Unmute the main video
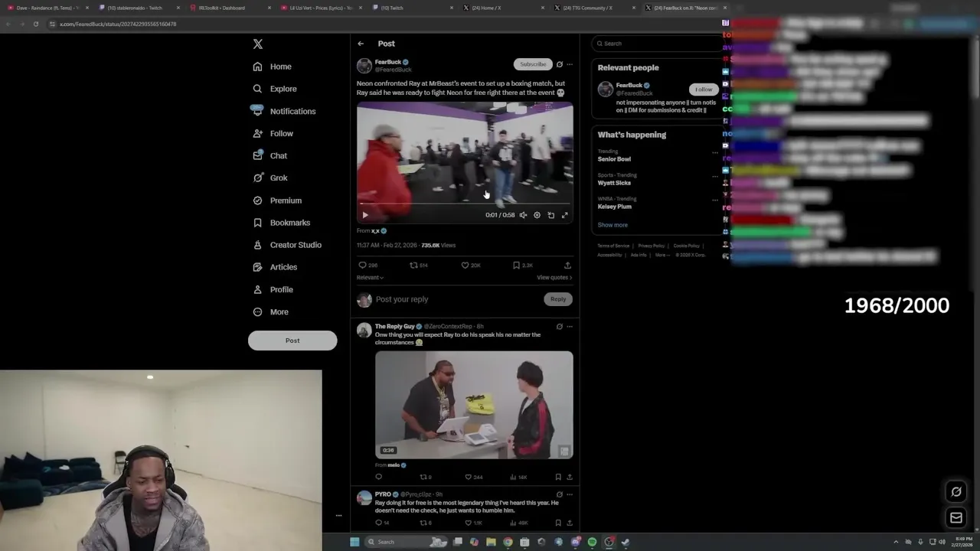The image size is (980, 551). tap(523, 215)
